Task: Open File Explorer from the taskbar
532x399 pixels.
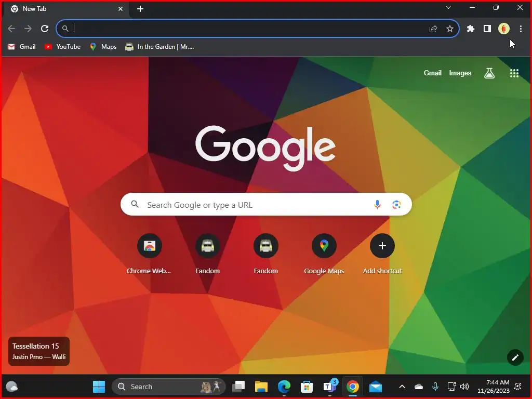Action: pyautogui.click(x=261, y=387)
